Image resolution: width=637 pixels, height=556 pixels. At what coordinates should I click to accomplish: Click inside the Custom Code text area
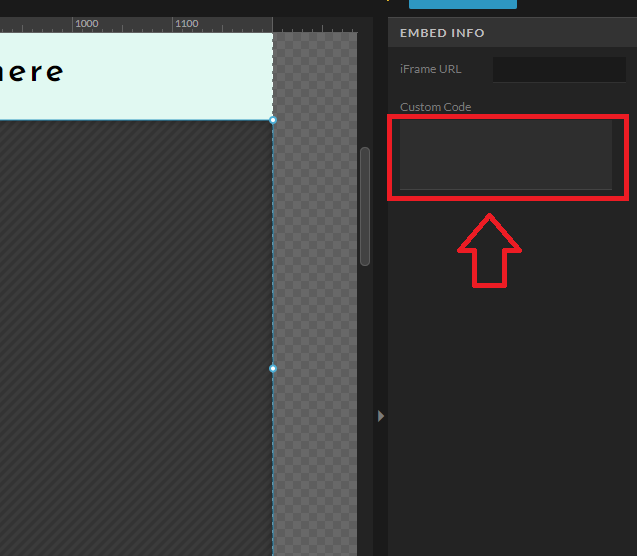506,154
